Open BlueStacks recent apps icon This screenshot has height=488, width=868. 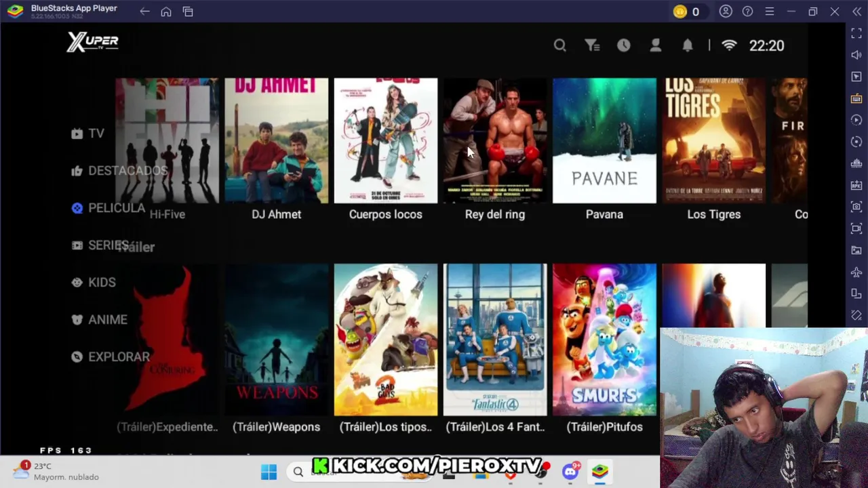point(188,12)
